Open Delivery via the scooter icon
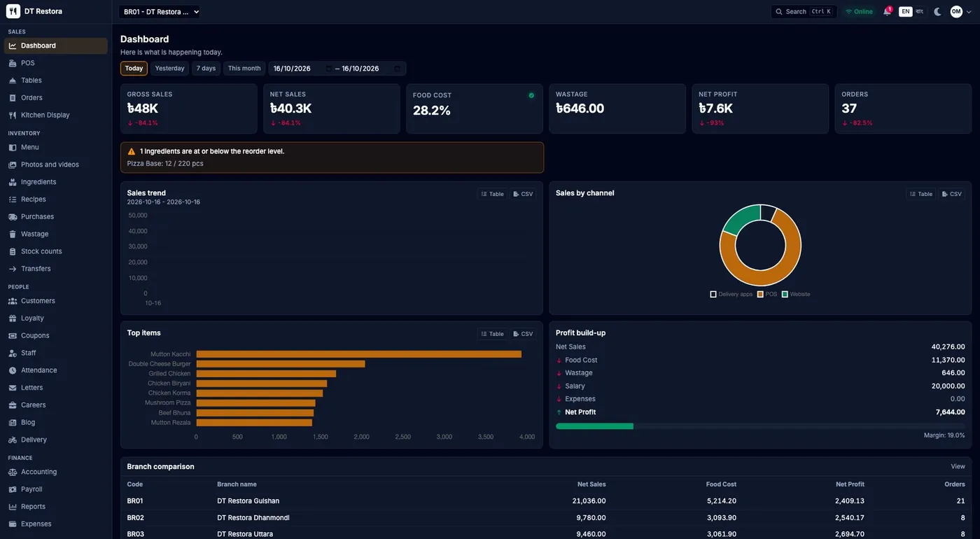The width and height of the screenshot is (980, 539). pyautogui.click(x=13, y=440)
